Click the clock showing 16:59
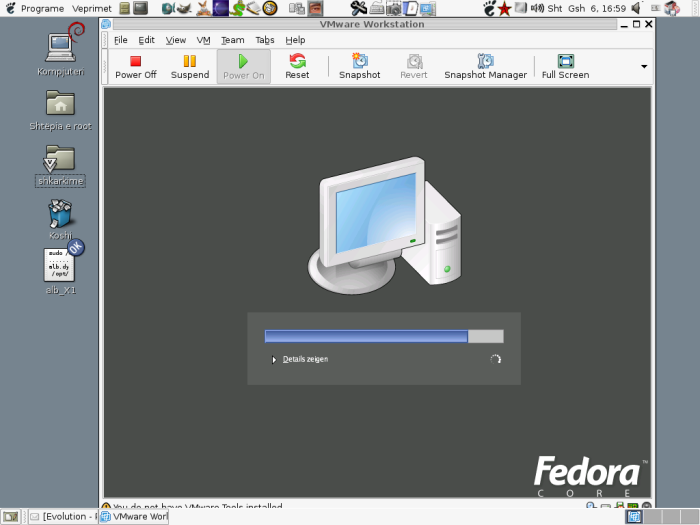The width and height of the screenshot is (700, 525). pos(597,8)
